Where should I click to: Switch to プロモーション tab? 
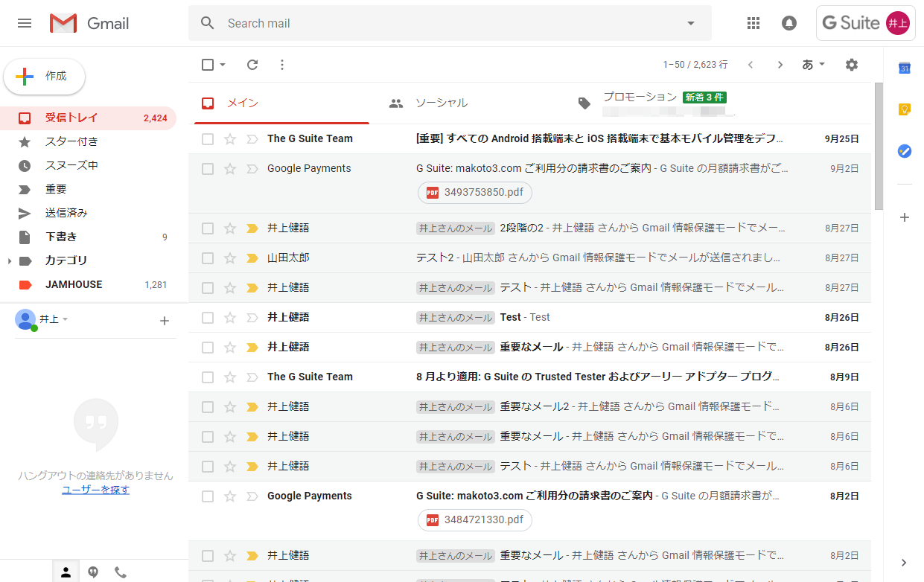659,103
